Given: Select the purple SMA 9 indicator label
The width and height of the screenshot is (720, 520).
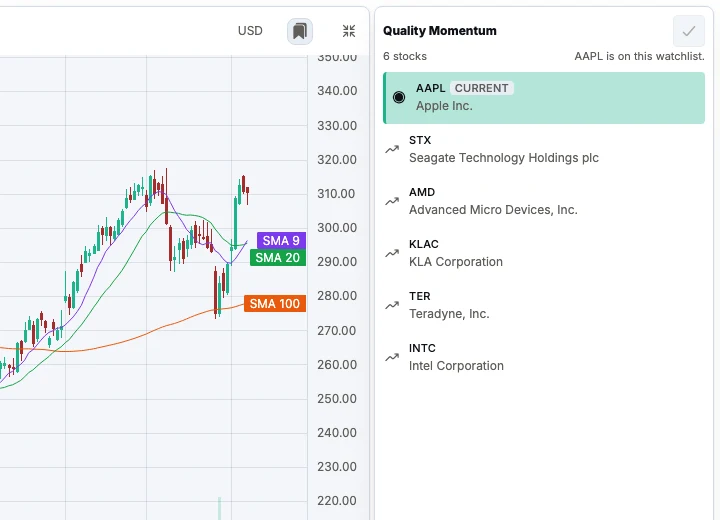Looking at the screenshot, I should click(x=281, y=241).
